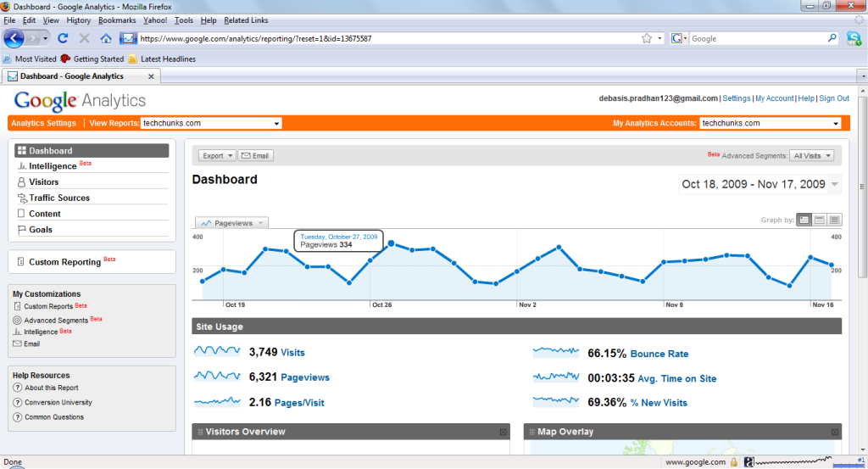Open the Related Links menu

pyautogui.click(x=246, y=20)
